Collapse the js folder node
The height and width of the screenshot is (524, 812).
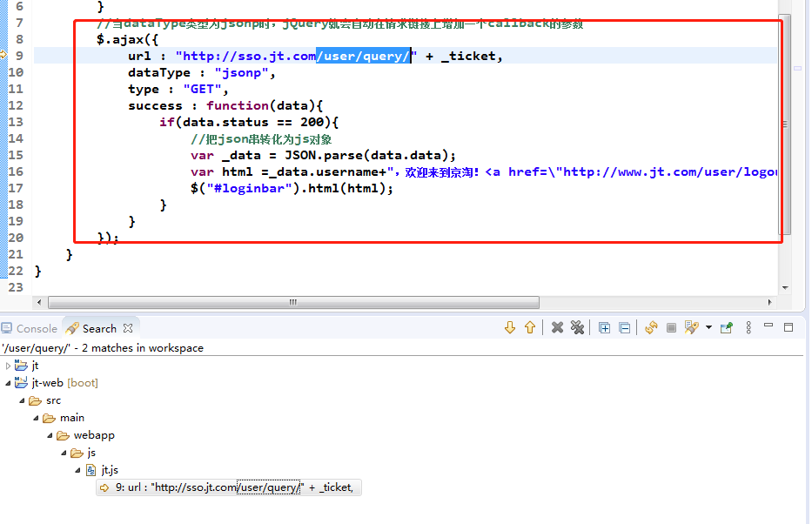tap(64, 453)
